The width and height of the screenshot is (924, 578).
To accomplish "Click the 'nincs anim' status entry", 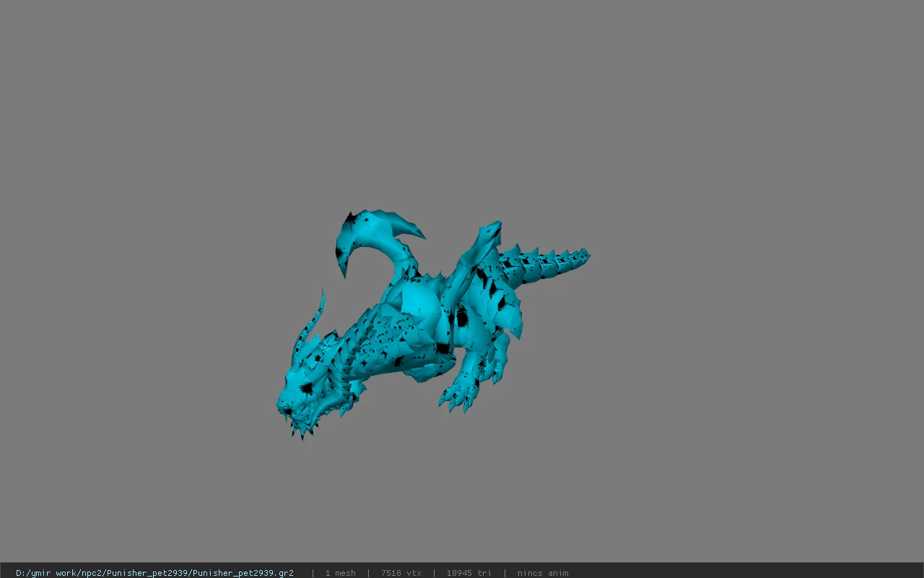I will (543, 573).
